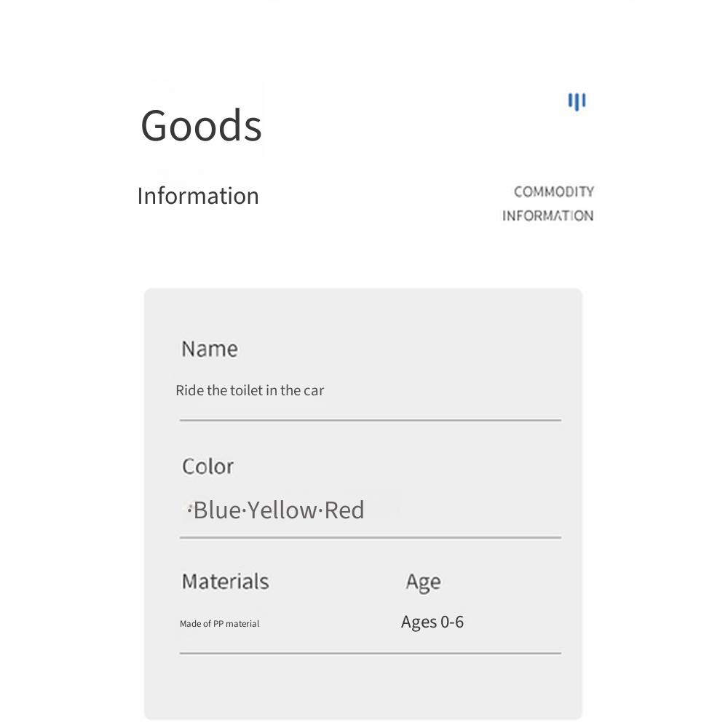Screen dimensions: 728x728
Task: Click the COMMODITY label text
Action: (554, 191)
